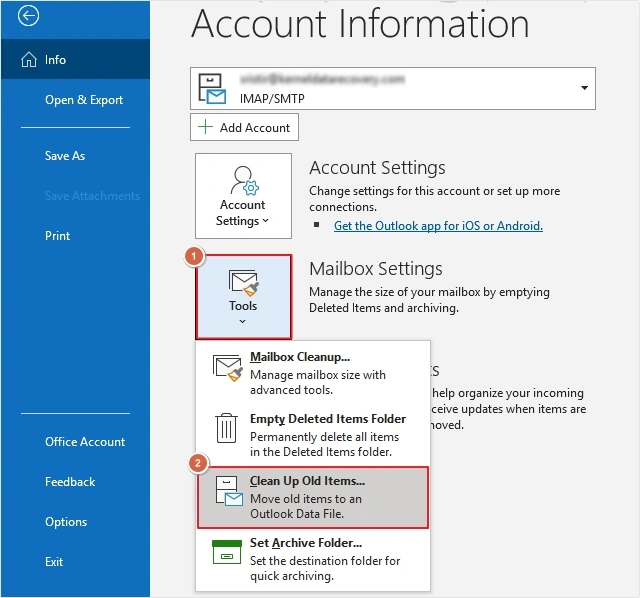The height and width of the screenshot is (598, 640).
Task: Click the Account Settings person-gear icon
Action: tap(244, 180)
